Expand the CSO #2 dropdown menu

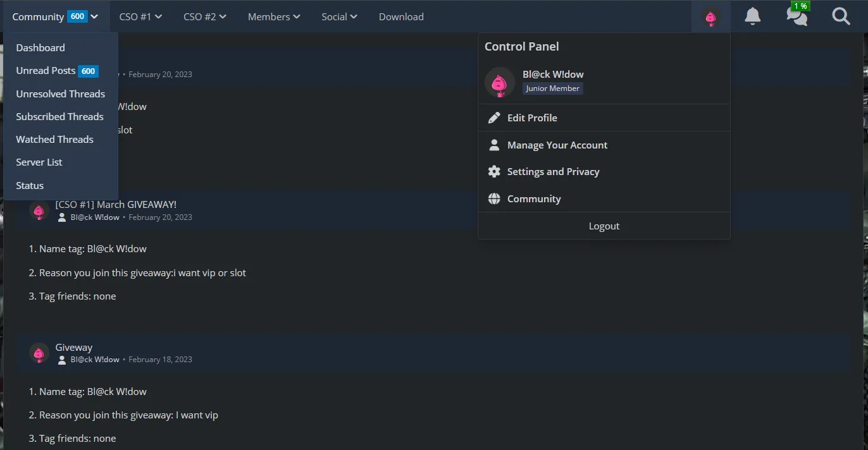click(x=205, y=16)
